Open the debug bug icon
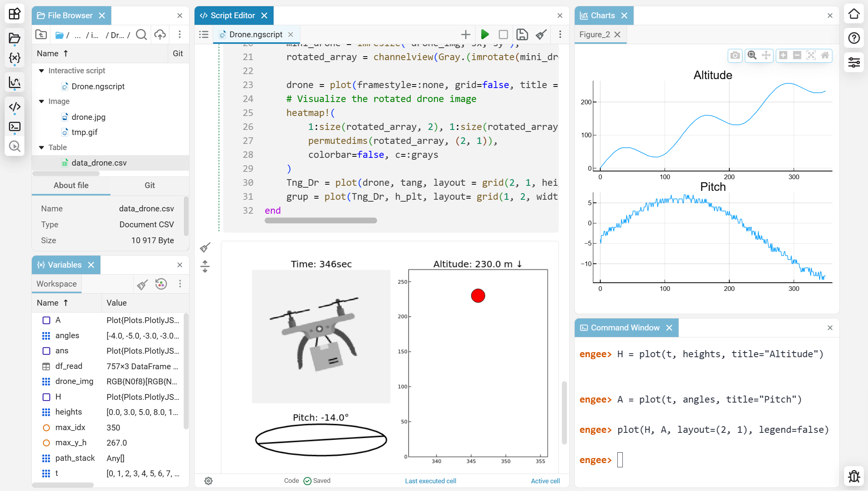The height and width of the screenshot is (491, 868). 854,476
